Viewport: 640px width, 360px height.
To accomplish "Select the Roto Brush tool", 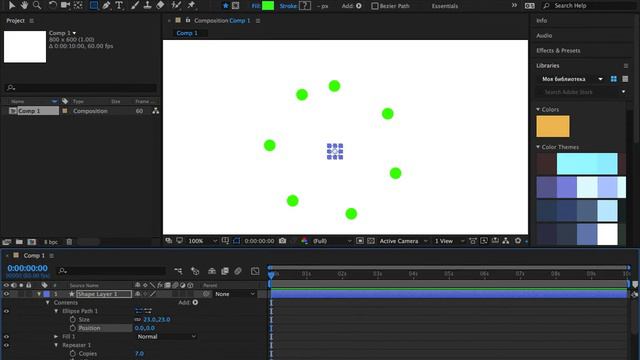I will [x=176, y=5].
